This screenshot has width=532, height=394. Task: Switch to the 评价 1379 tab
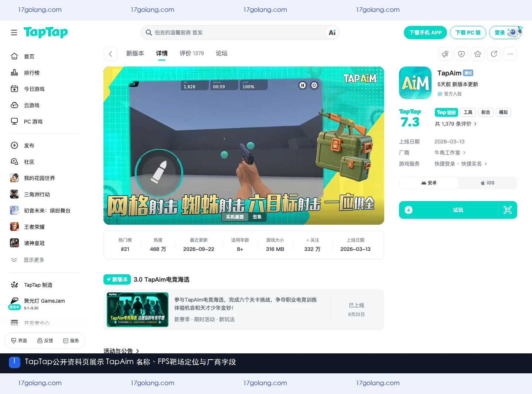point(192,54)
